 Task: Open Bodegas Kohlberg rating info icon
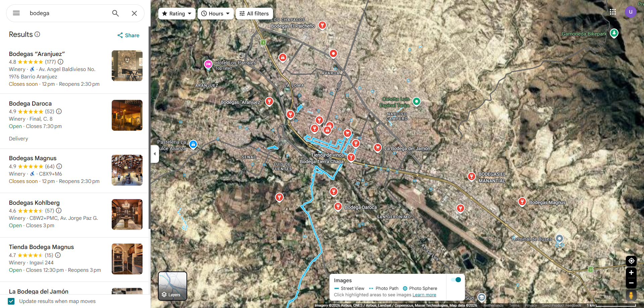59,210
